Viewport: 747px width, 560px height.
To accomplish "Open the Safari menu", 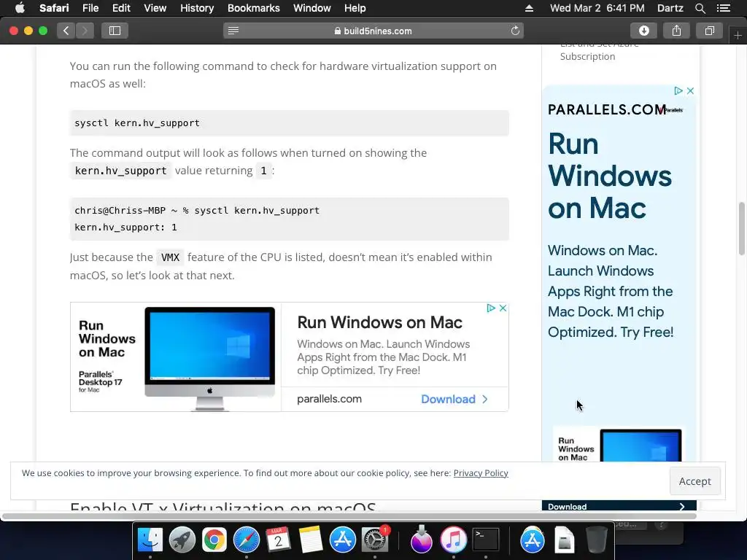I will 54,8.
